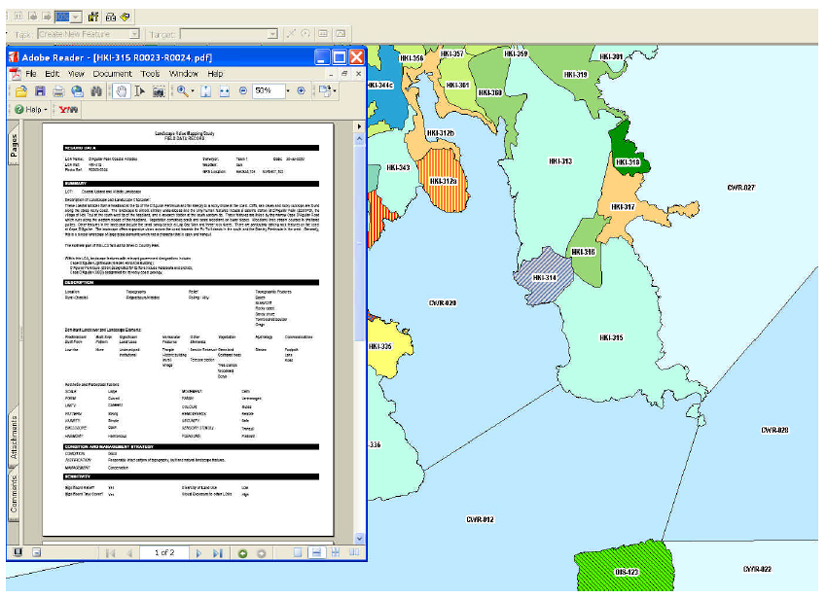Image resolution: width=827 pixels, height=598 pixels.
Task: Open the Window menu
Action: coord(184,74)
